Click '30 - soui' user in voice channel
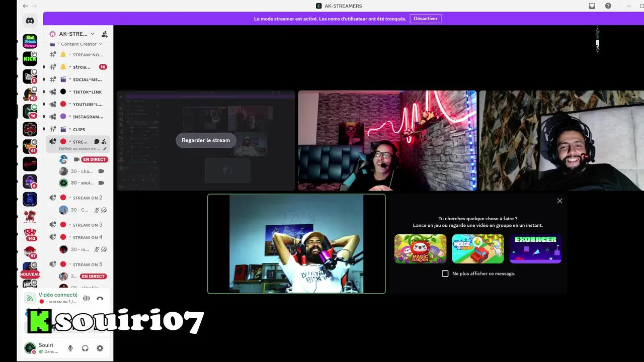 [82, 183]
